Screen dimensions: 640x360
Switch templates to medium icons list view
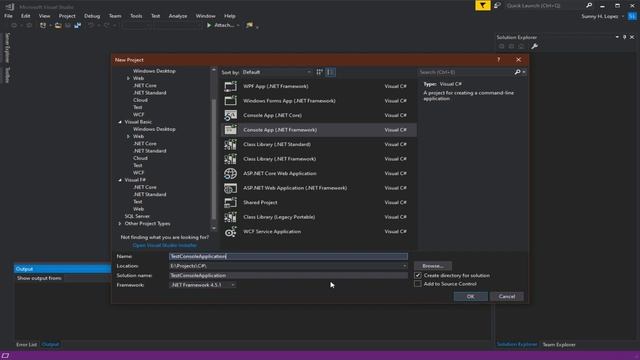coord(330,72)
